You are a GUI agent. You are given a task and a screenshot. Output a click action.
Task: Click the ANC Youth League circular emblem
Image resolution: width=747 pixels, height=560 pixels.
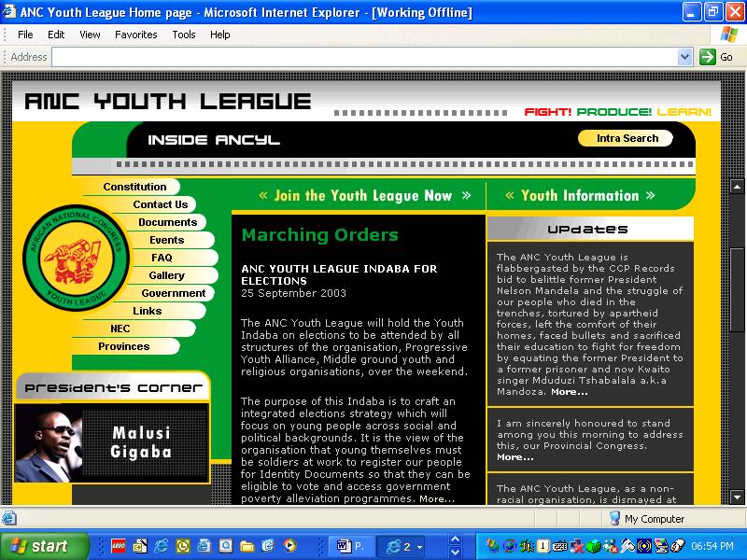coord(76,258)
